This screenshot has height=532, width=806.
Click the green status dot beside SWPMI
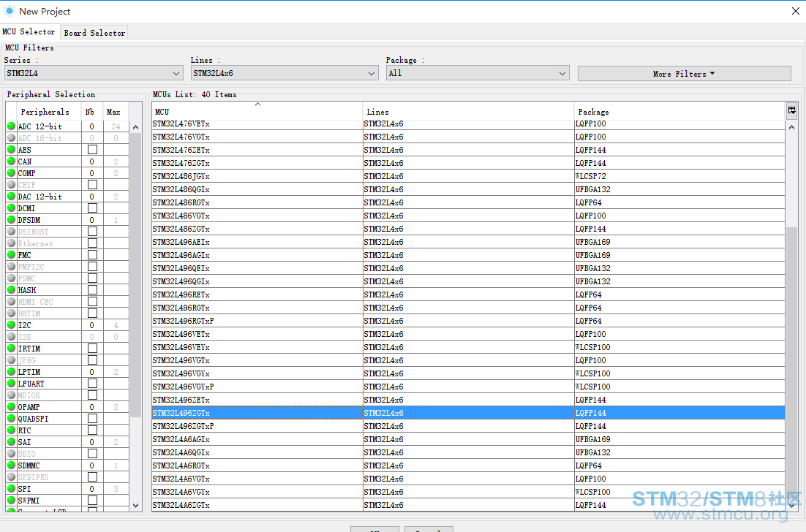point(11,500)
